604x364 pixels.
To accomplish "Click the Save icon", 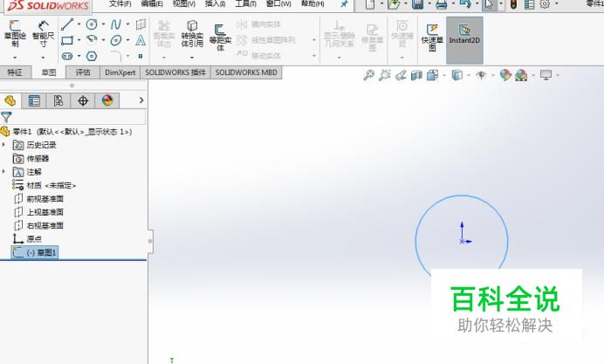I will click(417, 4).
